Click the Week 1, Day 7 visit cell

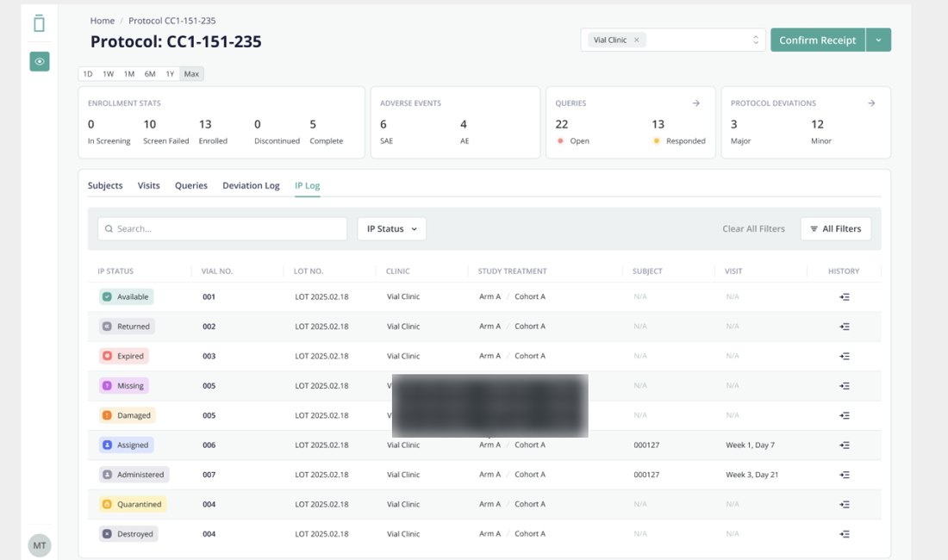click(x=750, y=445)
